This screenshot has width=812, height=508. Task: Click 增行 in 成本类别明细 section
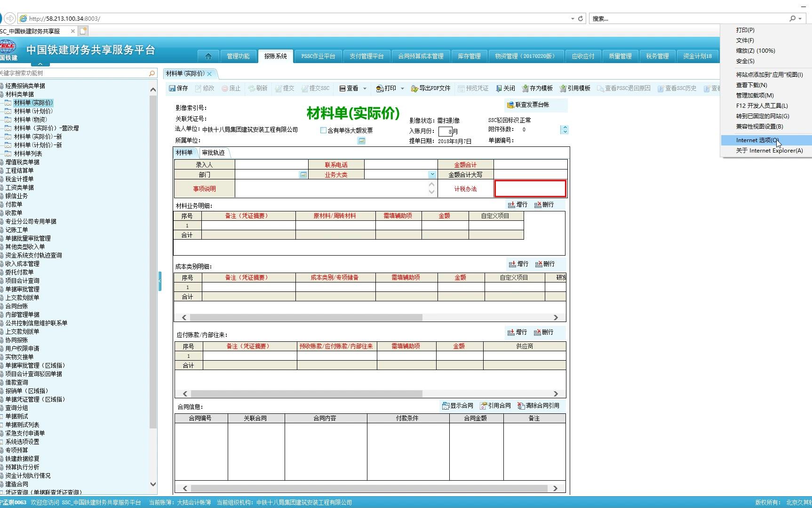(518, 264)
